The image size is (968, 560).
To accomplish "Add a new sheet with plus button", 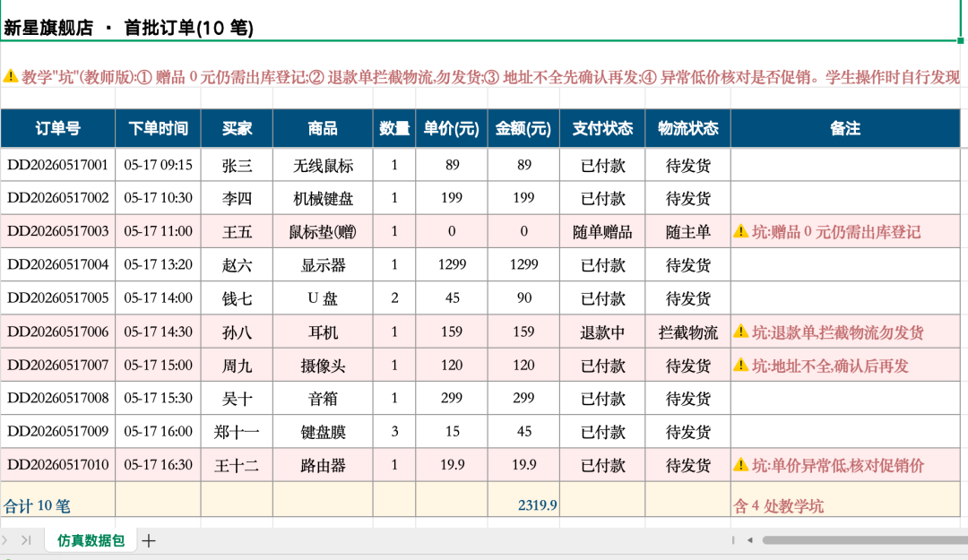I will 149,541.
